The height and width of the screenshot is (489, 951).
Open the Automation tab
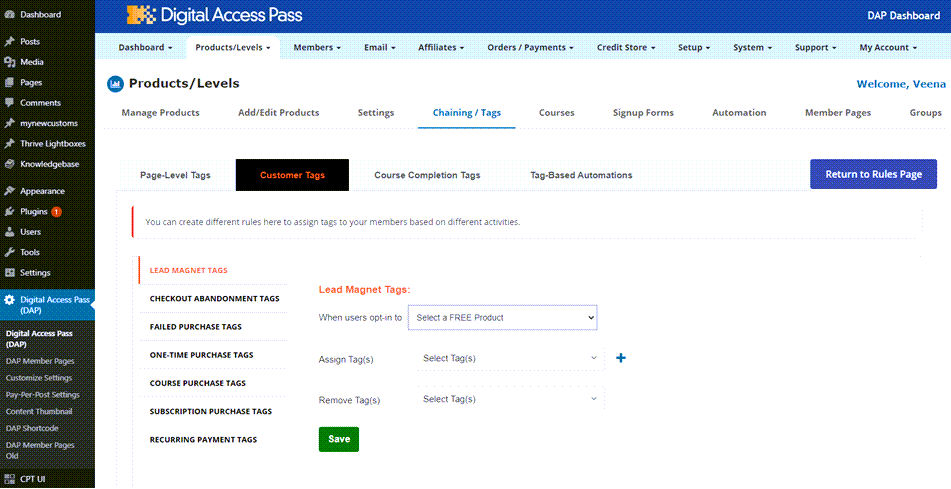[x=739, y=113]
